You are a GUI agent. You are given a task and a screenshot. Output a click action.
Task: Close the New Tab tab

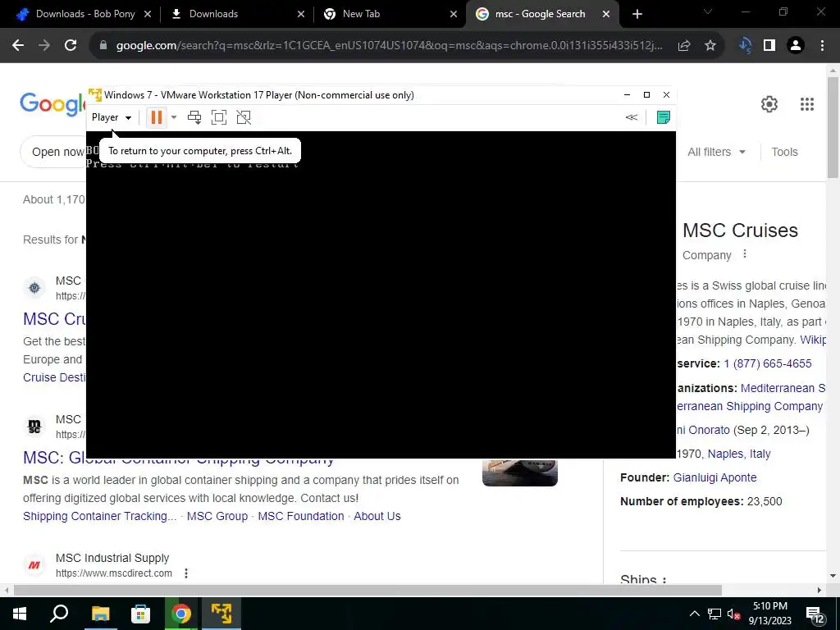click(454, 15)
